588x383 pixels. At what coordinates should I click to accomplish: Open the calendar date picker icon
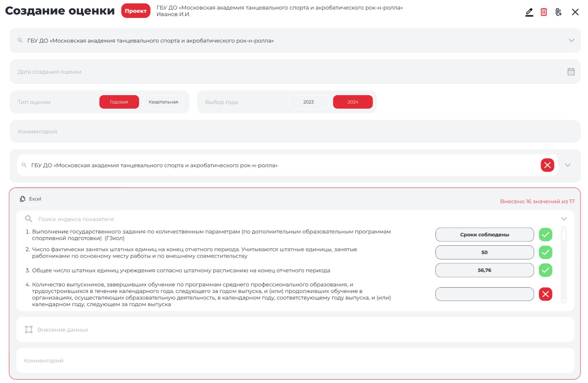coord(571,72)
